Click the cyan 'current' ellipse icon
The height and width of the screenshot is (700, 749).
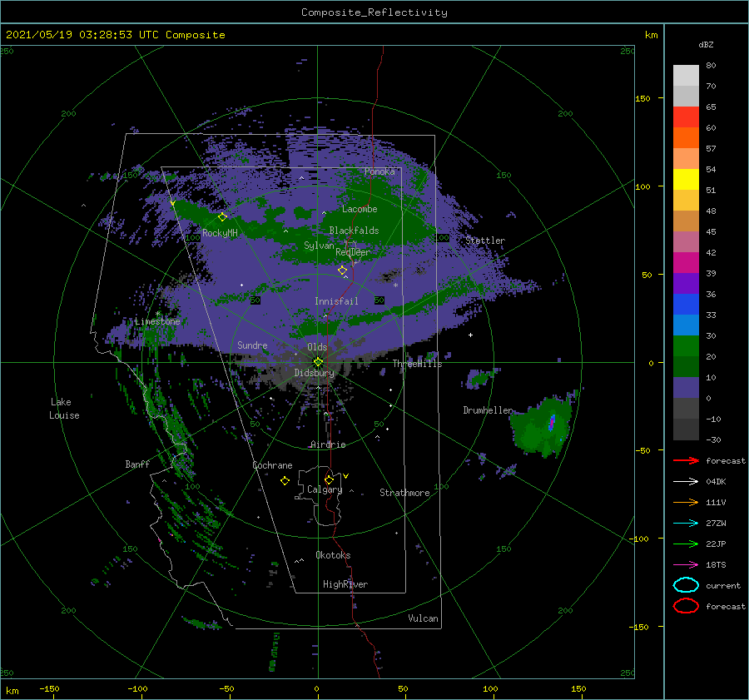(x=686, y=585)
